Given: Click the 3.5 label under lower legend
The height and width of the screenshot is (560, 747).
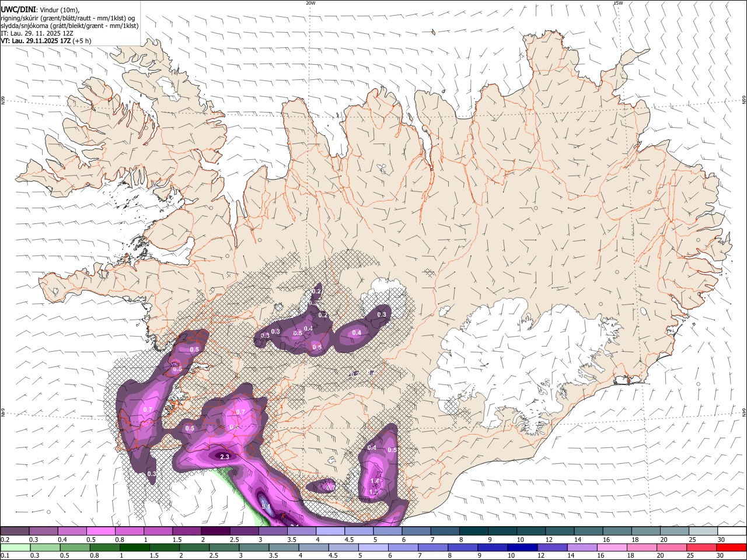Looking at the screenshot, I should click(277, 556).
